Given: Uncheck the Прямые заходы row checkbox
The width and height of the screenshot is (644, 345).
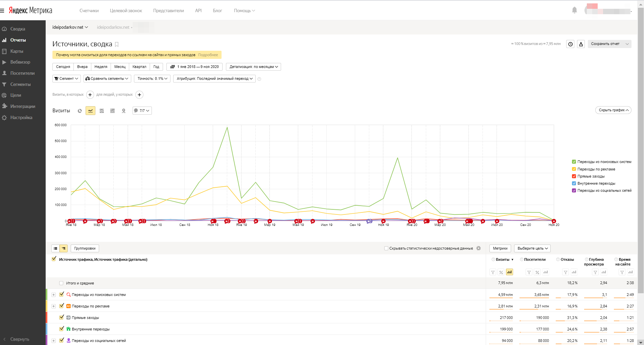Looking at the screenshot, I should tap(62, 317).
